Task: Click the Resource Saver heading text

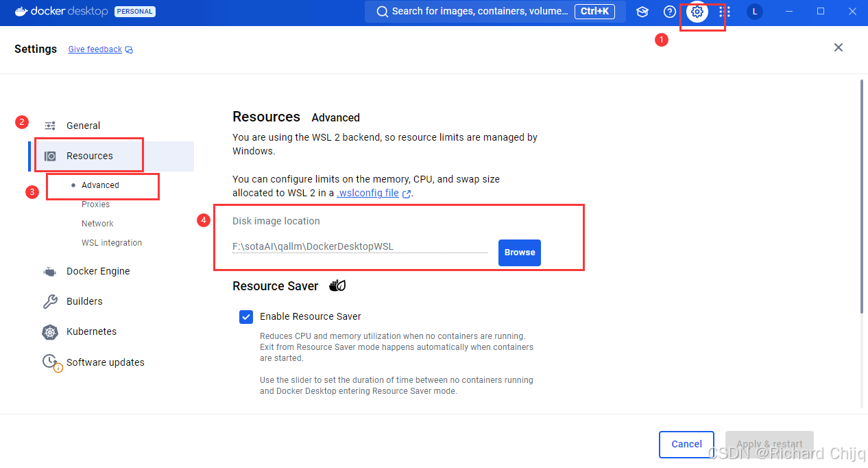Action: tap(276, 286)
